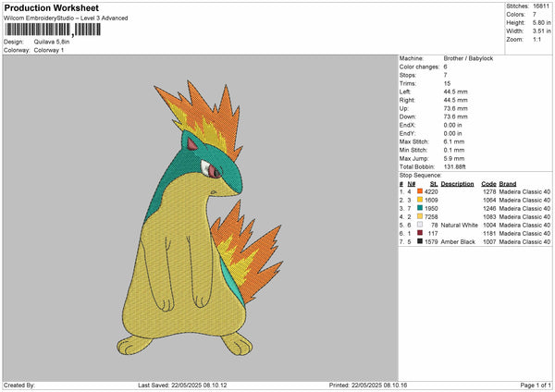Image resolution: width=555 pixels, height=392 pixels.
Task: Click the Production Worksheet title
Action: pos(51,8)
